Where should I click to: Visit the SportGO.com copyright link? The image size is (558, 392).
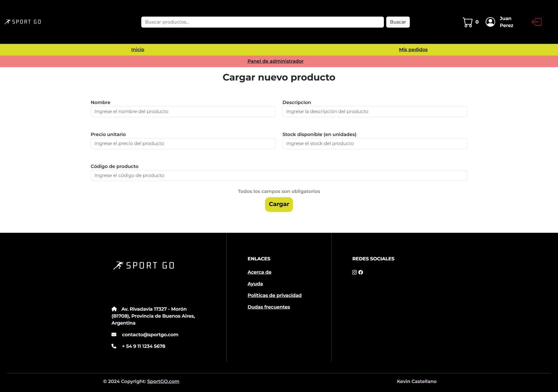click(163, 381)
